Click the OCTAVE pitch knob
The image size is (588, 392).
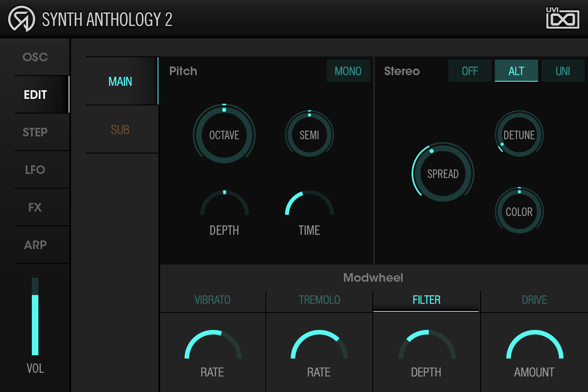(224, 135)
